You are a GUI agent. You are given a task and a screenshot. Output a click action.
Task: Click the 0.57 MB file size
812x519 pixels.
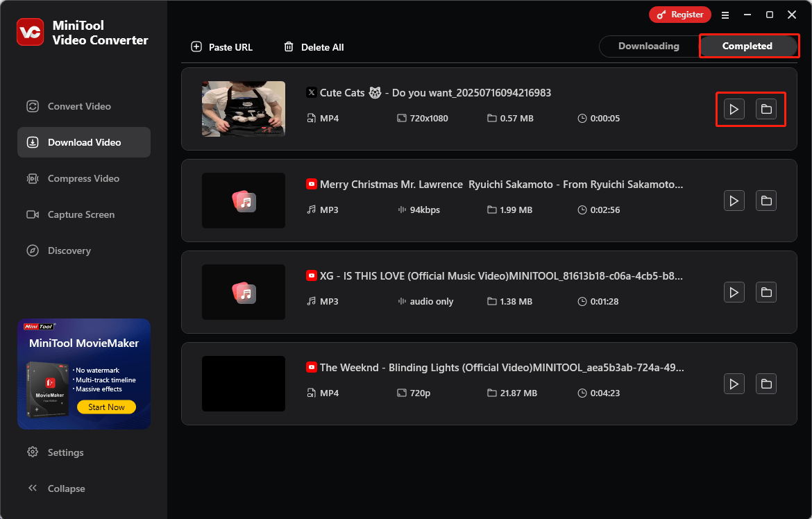[x=516, y=119]
